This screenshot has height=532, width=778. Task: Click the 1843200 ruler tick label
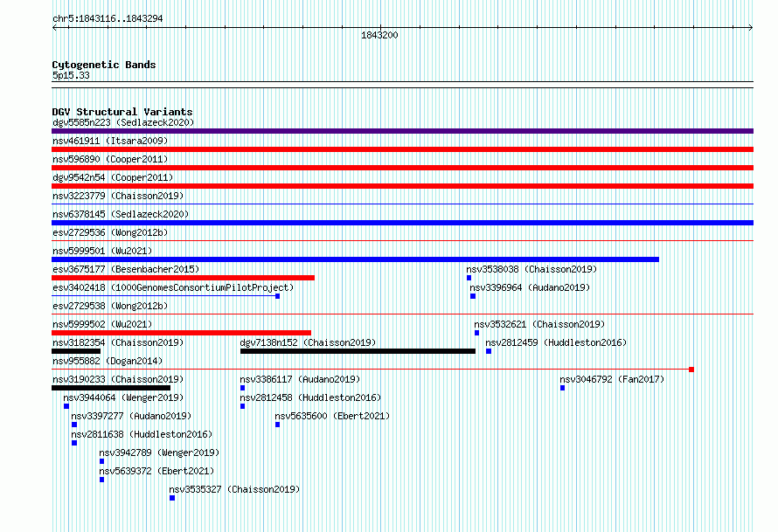pyautogui.click(x=379, y=35)
